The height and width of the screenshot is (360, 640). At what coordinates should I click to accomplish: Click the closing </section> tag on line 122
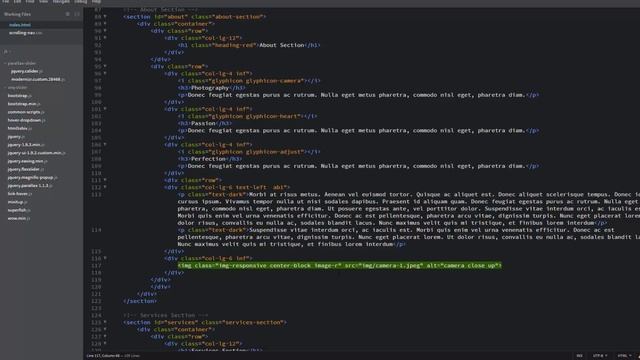tap(140, 301)
